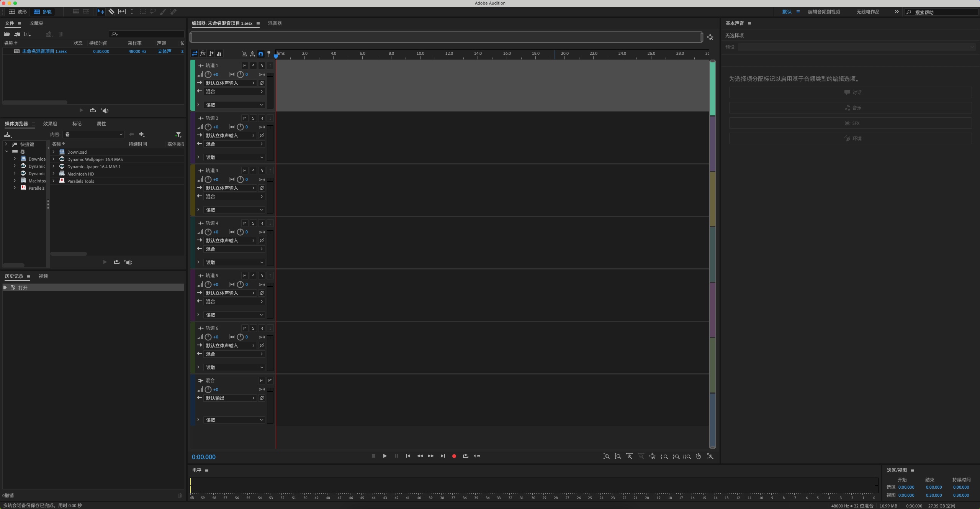Image resolution: width=980 pixels, height=509 pixels.
Task: Click the Record button in transport
Action: pos(454,456)
